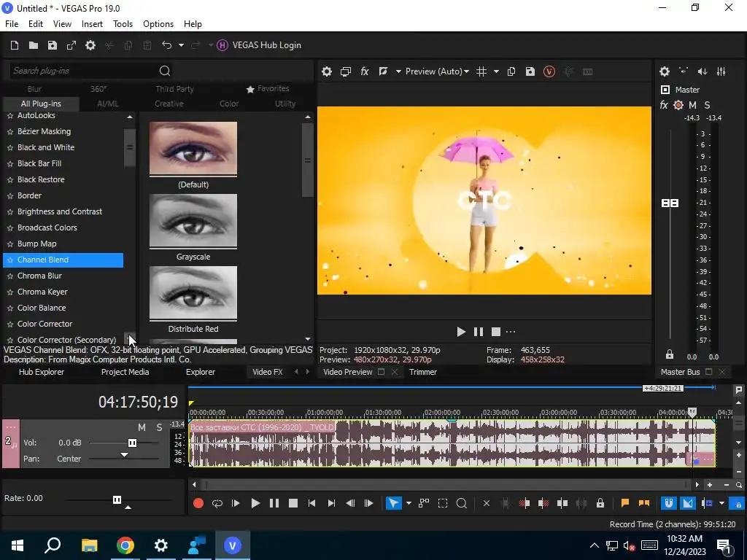747x560 pixels.
Task: Click the plug-in search magnifier icon
Action: [x=165, y=71]
